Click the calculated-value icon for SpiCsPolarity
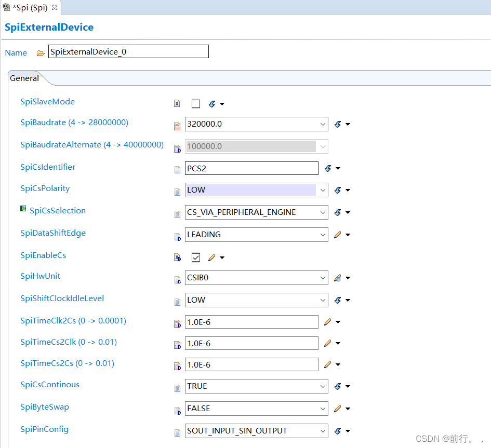The image size is (491, 448). (x=338, y=190)
